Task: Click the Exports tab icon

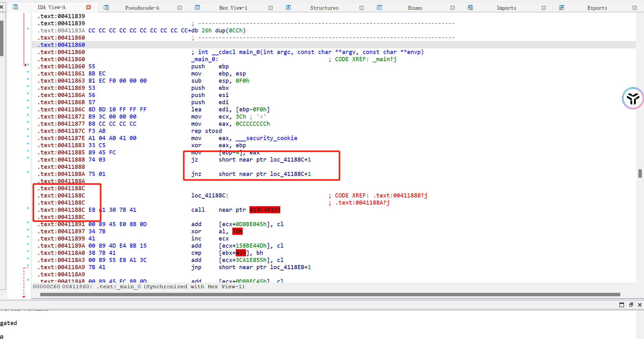Action: click(x=561, y=7)
